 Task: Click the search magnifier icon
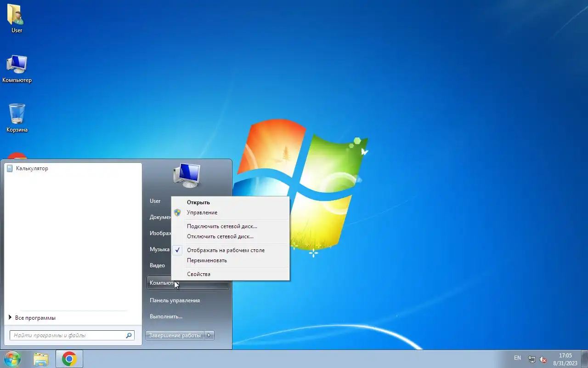click(129, 335)
